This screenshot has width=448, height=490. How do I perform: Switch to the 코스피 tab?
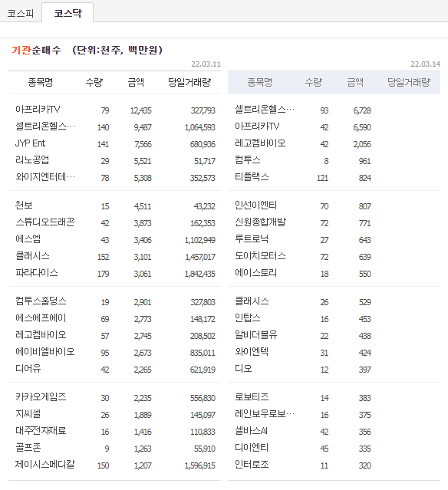click(x=20, y=13)
